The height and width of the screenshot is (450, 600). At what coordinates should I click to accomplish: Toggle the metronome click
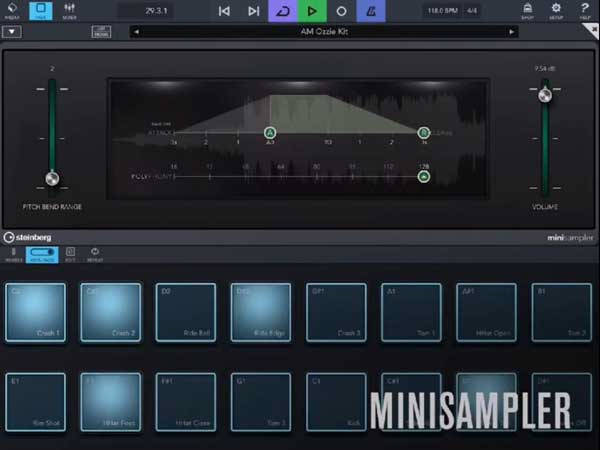(x=371, y=11)
